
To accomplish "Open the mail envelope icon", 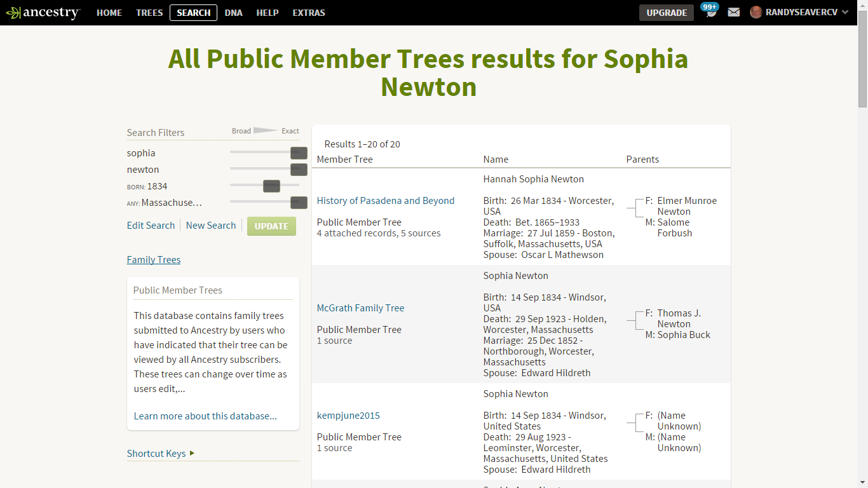I will click(734, 11).
